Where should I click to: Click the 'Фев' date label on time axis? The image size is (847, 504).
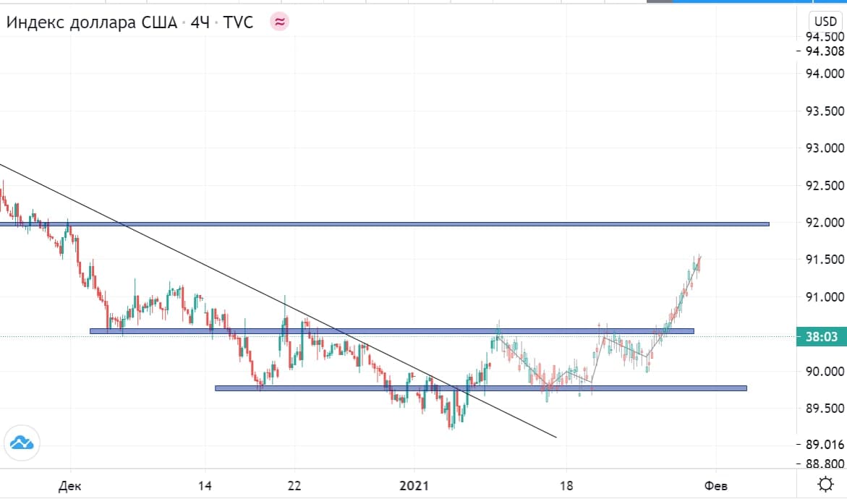coord(716,486)
